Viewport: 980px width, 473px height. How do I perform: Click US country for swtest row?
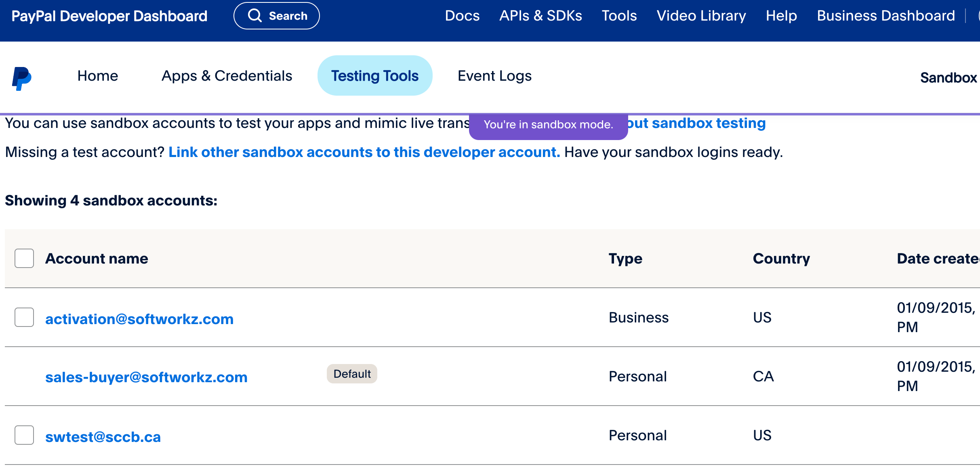tap(762, 435)
